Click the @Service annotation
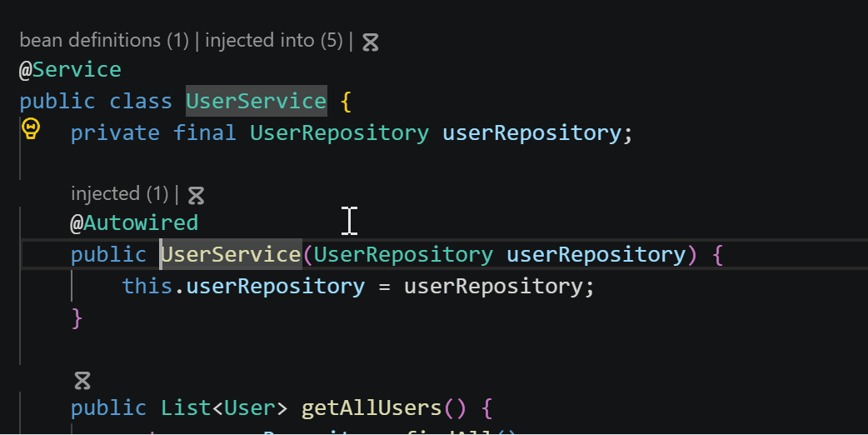This screenshot has height=435, width=868. pyautogui.click(x=70, y=70)
